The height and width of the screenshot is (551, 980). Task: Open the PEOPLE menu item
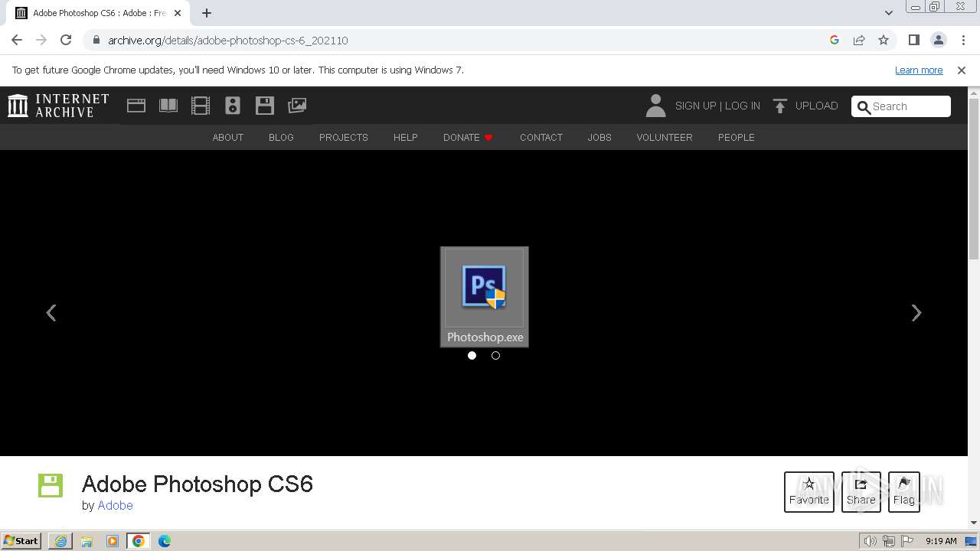click(x=737, y=137)
